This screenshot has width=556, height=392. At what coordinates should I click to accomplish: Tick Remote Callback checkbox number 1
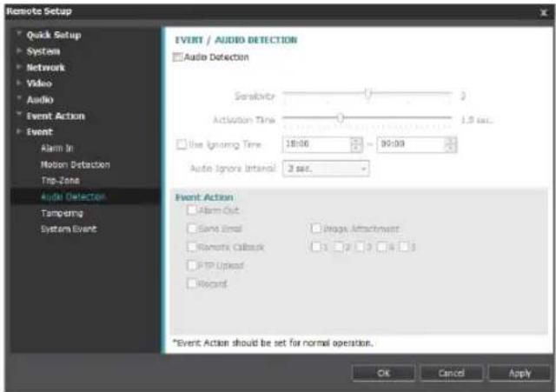point(315,247)
